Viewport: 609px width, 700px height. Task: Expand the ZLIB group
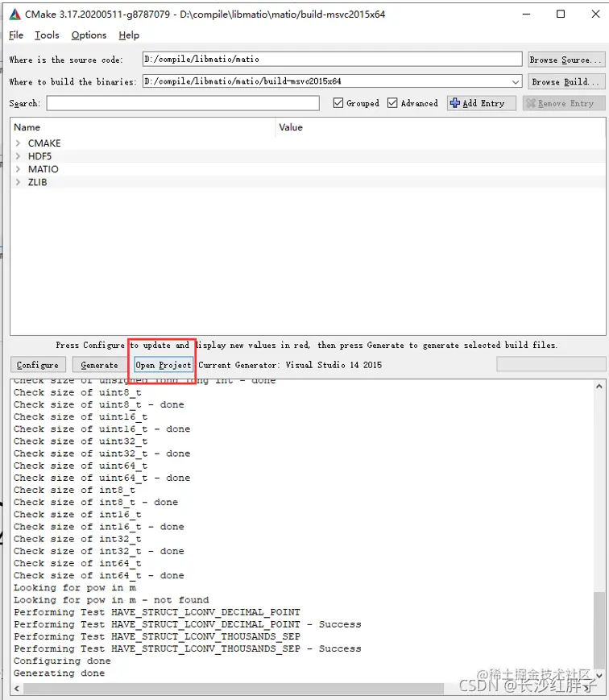point(18,182)
